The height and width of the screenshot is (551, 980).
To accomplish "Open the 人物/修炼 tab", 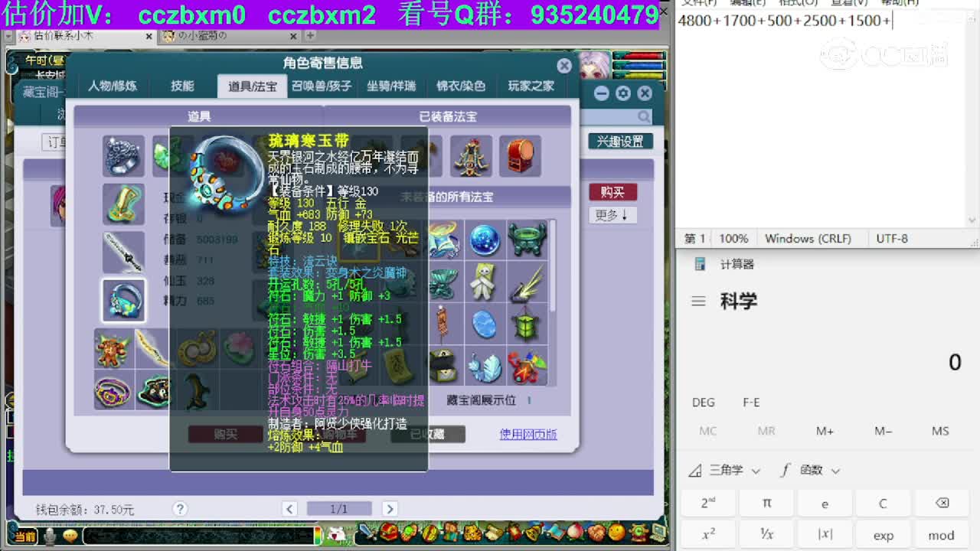I will (113, 86).
